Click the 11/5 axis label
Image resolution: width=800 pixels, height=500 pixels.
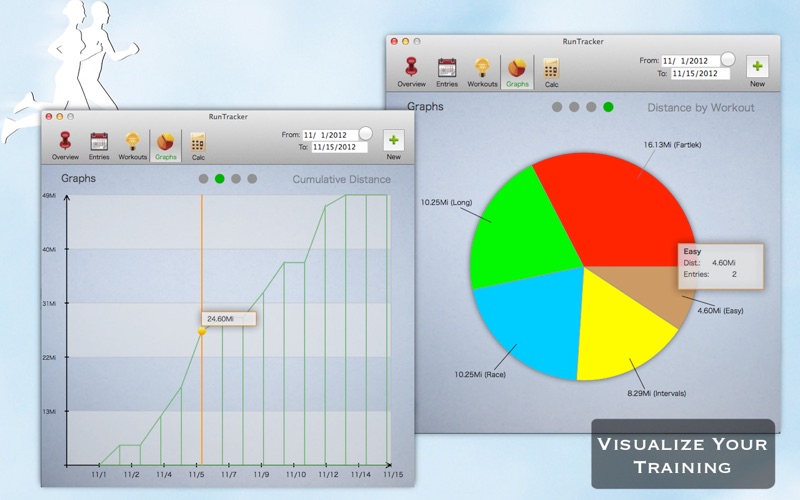point(196,474)
